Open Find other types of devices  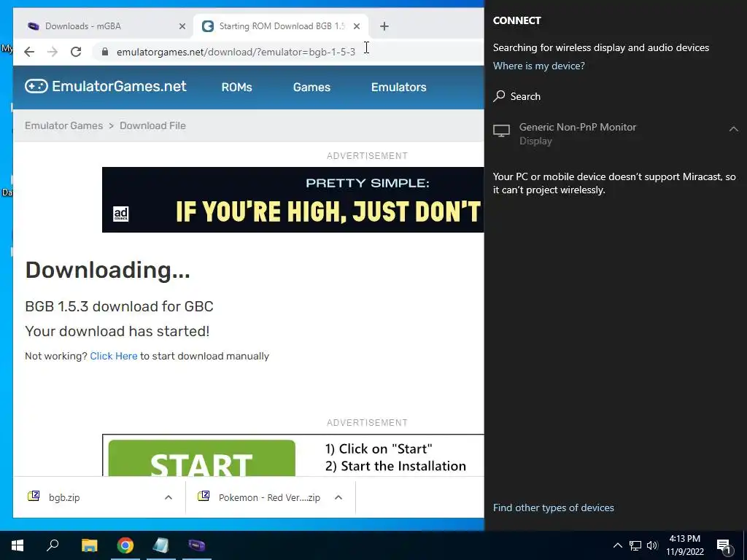[x=553, y=507]
